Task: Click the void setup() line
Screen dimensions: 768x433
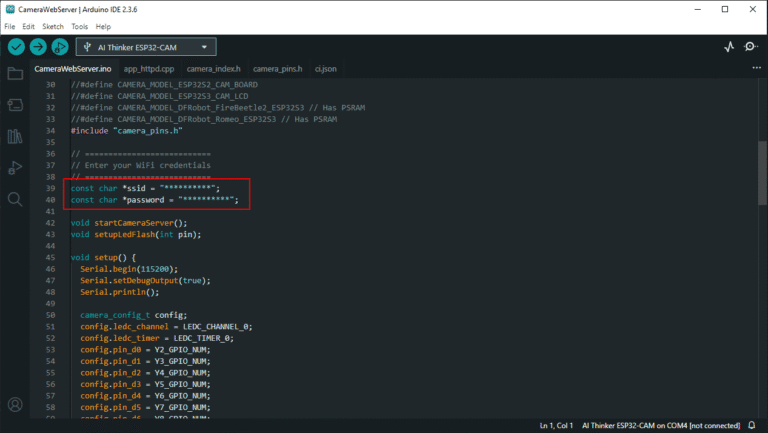Action: [103, 257]
